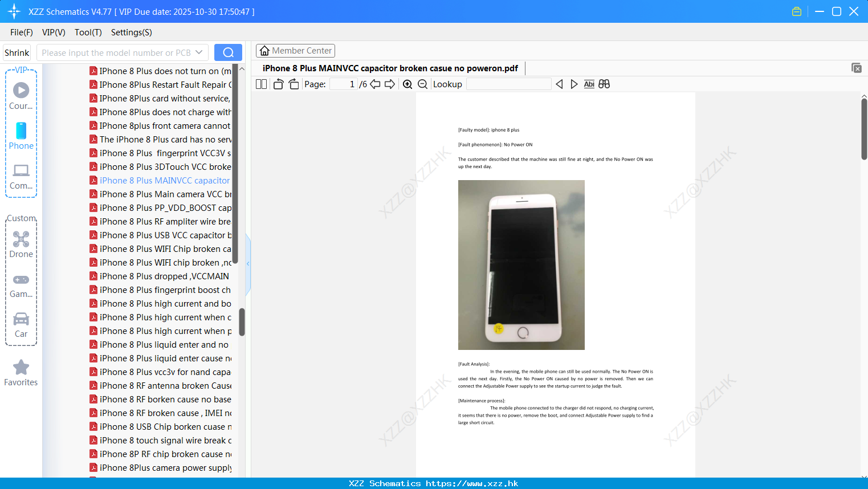Zoom out of the PDF document

(x=423, y=84)
